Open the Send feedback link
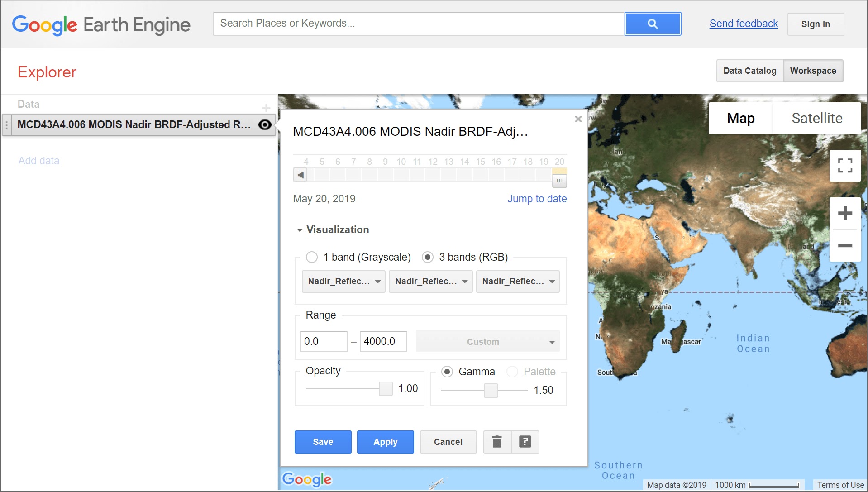868x492 pixels. pyautogui.click(x=744, y=24)
